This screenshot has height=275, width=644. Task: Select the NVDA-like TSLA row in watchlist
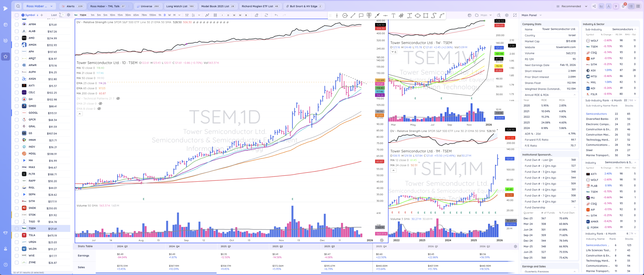click(32, 235)
